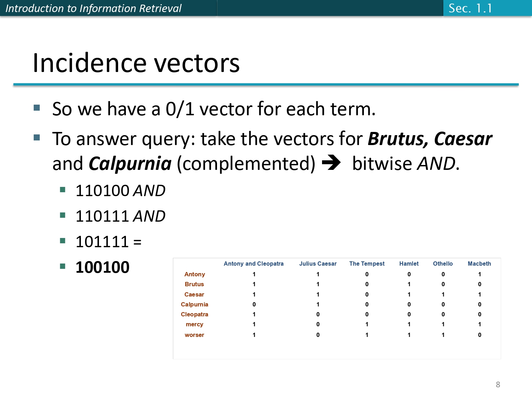Click the Introduction to Information Retrieval header

(94, 8)
